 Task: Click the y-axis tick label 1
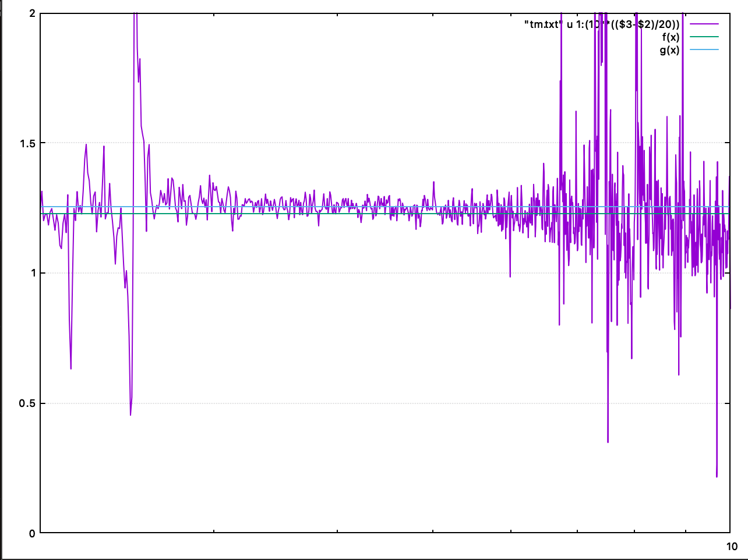point(32,273)
